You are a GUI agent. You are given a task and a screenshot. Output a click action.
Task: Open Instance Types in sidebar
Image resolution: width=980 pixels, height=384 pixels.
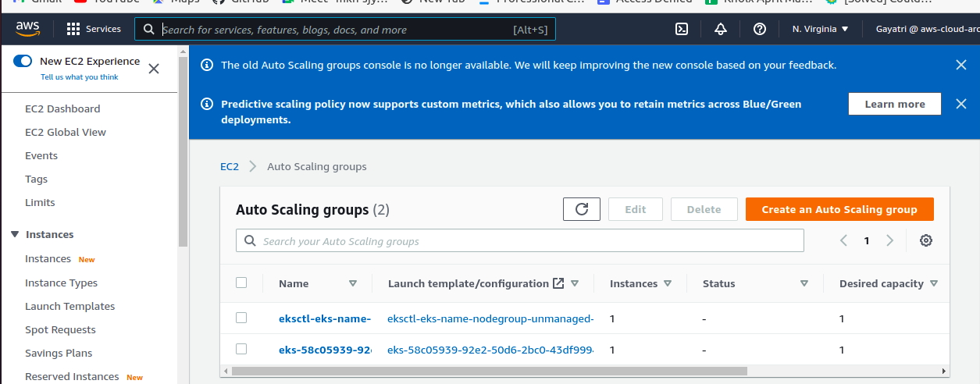[61, 283]
